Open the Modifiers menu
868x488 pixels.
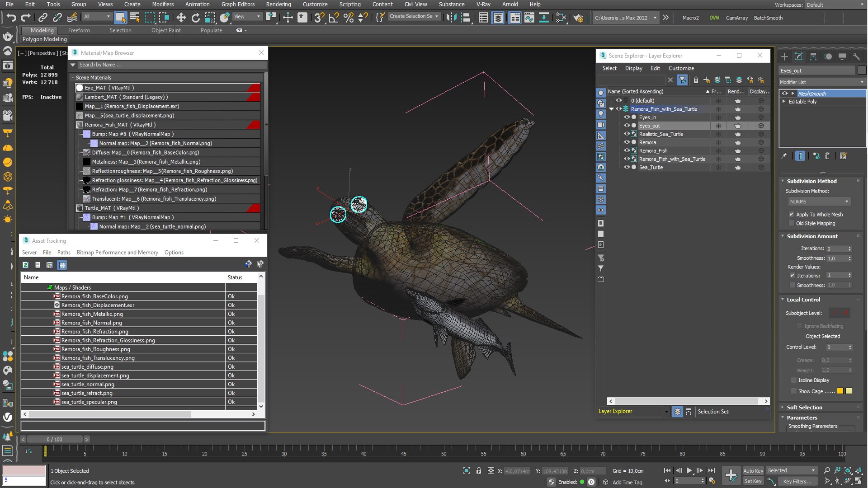(163, 4)
